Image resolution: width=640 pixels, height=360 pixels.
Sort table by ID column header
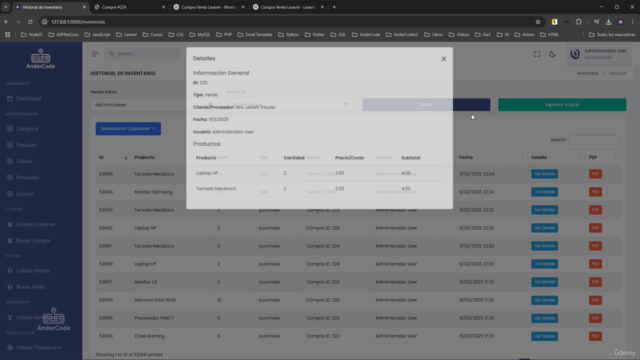[113, 158]
